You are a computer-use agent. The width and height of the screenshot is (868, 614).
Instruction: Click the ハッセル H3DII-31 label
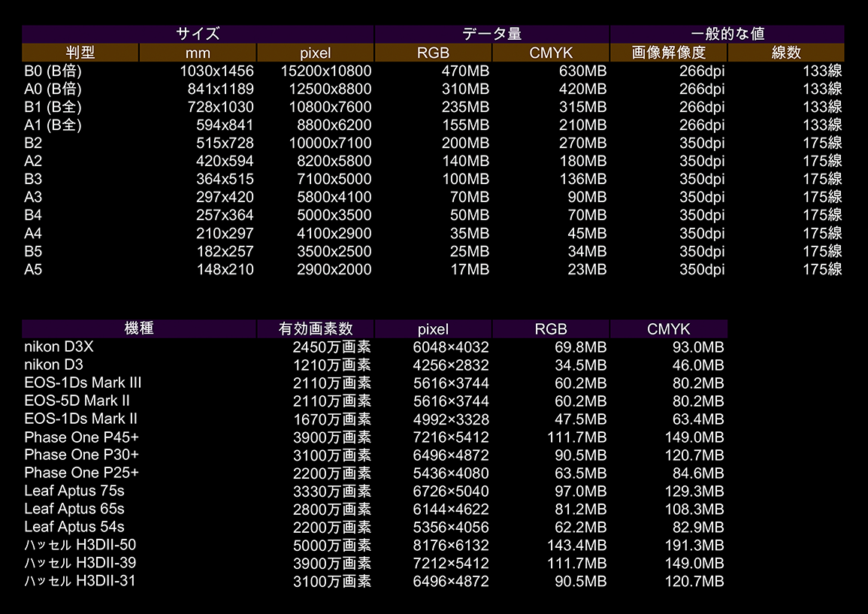(x=80, y=581)
